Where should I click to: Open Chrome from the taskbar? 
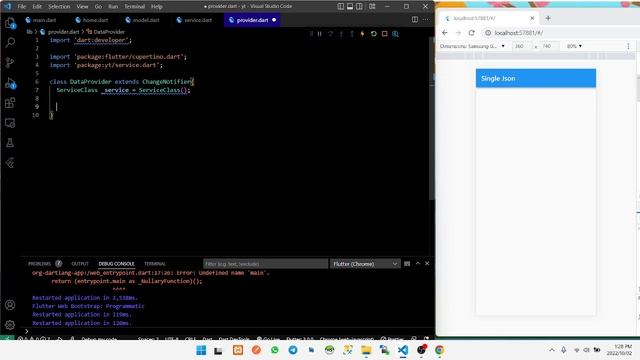point(439,350)
